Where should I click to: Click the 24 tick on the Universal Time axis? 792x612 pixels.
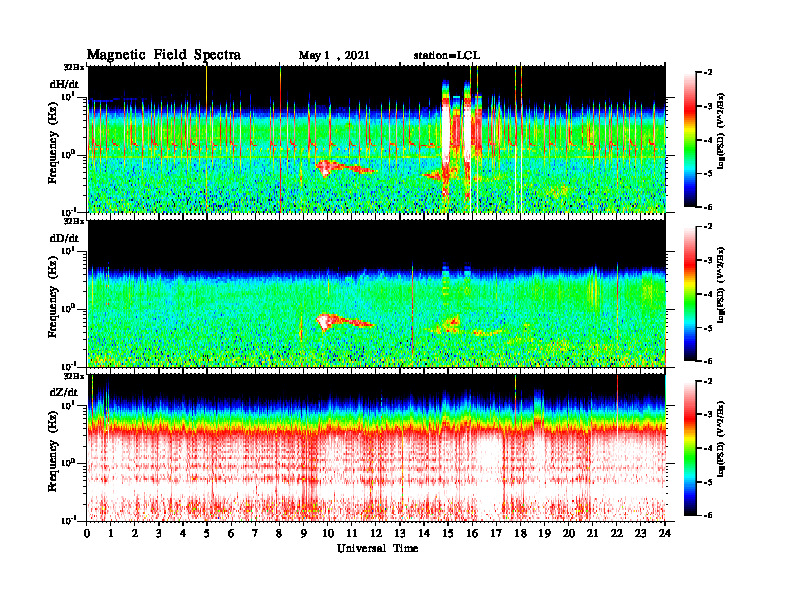[x=665, y=533]
